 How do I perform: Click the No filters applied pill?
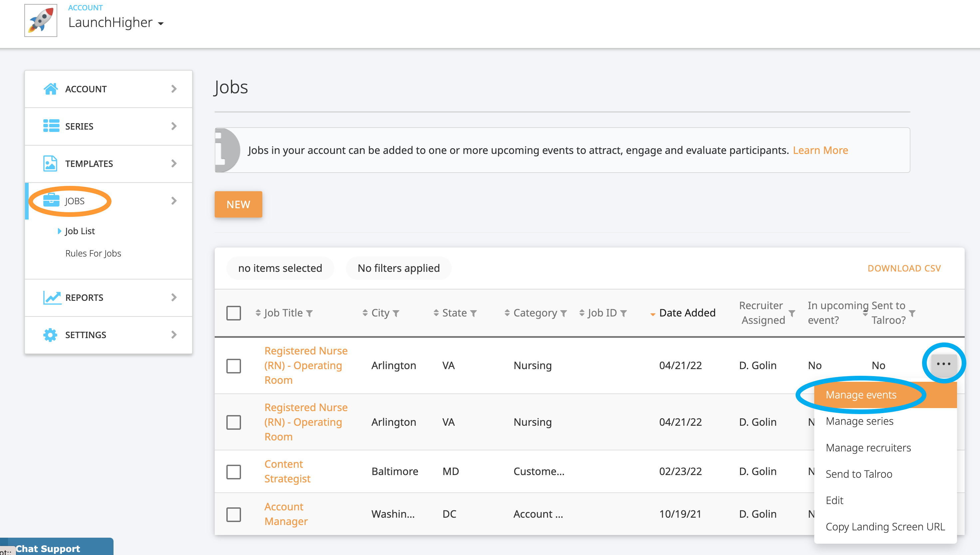tap(399, 269)
